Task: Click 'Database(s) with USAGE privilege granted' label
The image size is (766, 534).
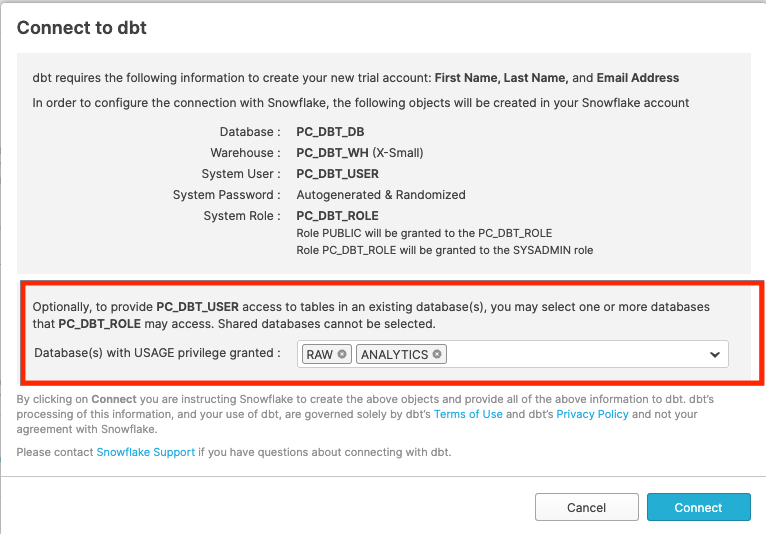Action: 157,353
